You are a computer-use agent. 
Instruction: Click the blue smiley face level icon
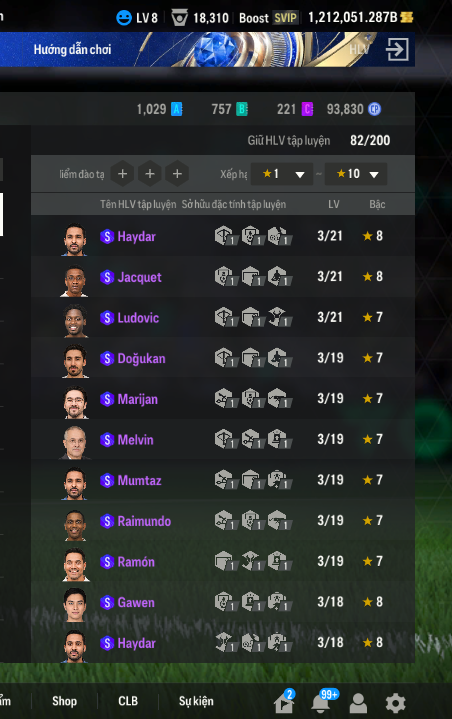(124, 18)
